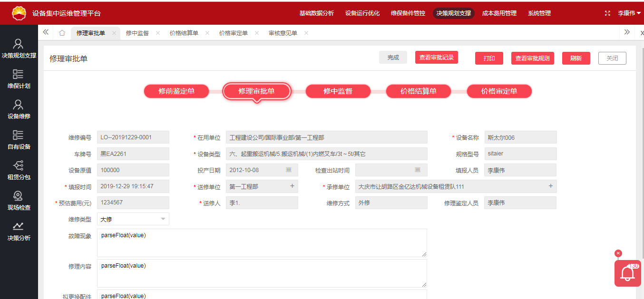The width and height of the screenshot is (644, 299).
Task: Click plus icon in 承修单位 field
Action: pyautogui.click(x=551, y=186)
